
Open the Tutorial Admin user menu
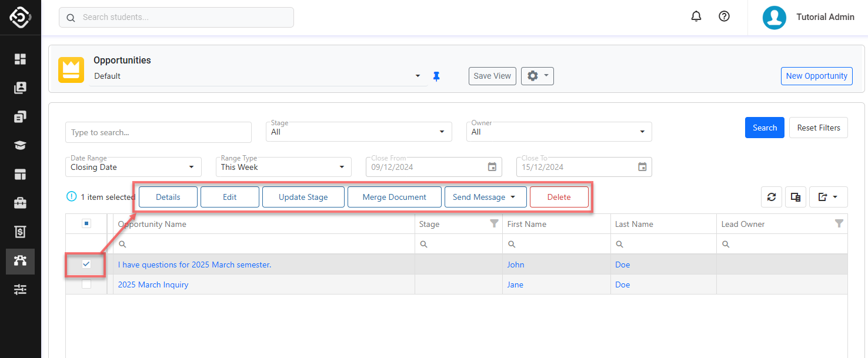pos(809,17)
